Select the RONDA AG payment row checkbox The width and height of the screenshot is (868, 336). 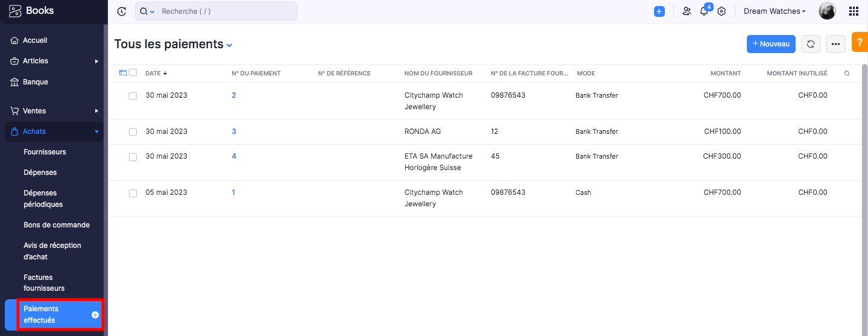[133, 132]
